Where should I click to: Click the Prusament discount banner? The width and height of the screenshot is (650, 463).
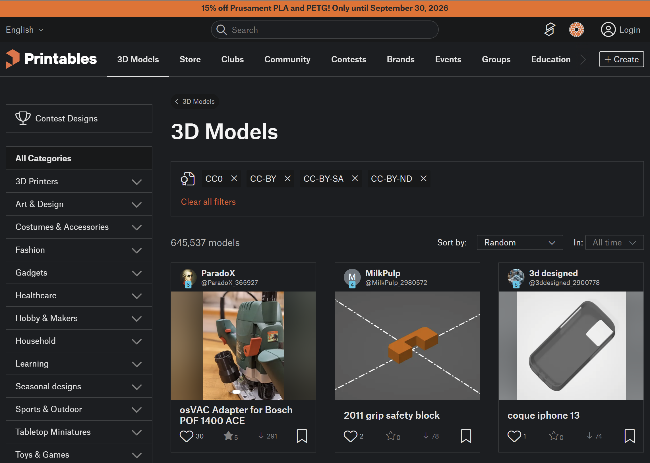coord(325,8)
